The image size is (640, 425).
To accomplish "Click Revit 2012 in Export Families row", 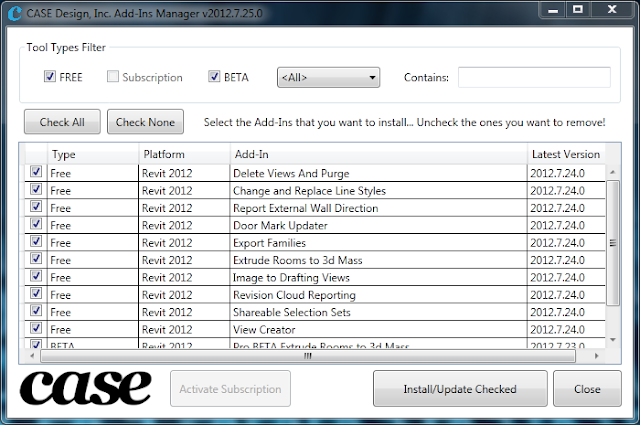I will coord(167,243).
